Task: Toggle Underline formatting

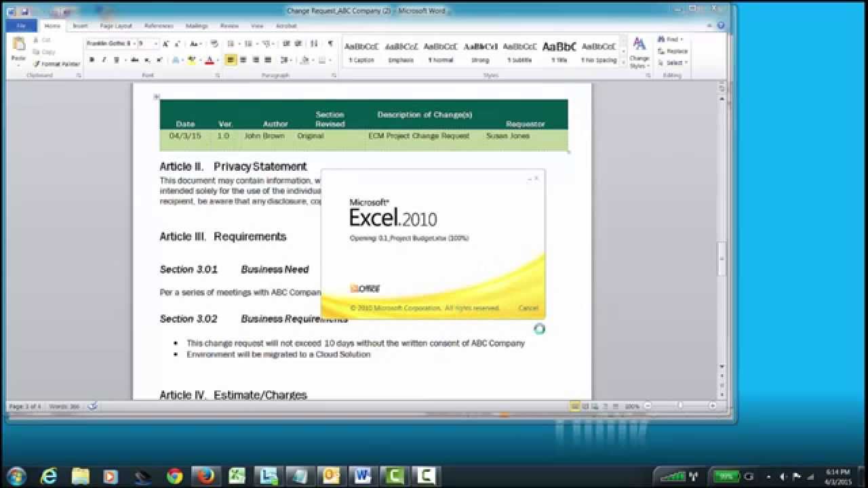Action: (117, 60)
